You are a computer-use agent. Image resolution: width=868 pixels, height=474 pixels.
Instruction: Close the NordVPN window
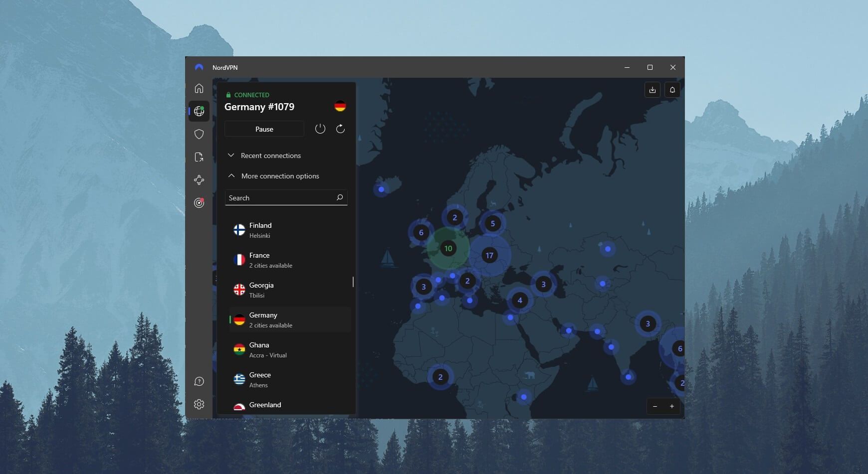(673, 67)
